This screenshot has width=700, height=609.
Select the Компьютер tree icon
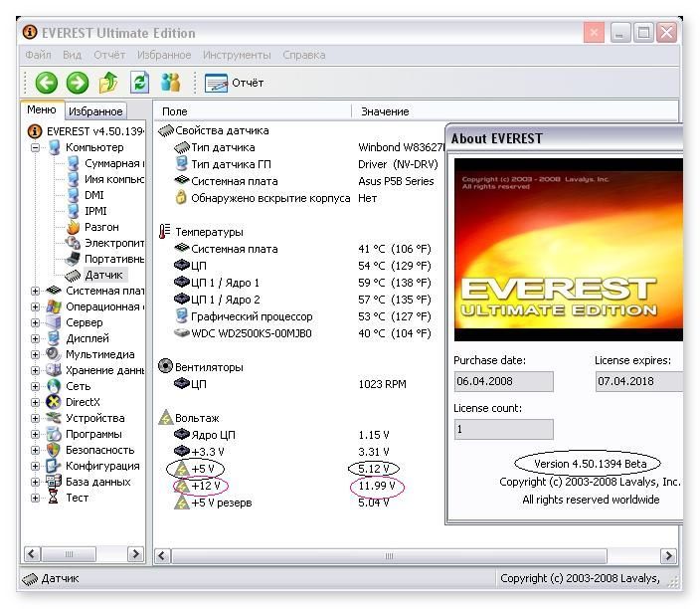(55, 147)
